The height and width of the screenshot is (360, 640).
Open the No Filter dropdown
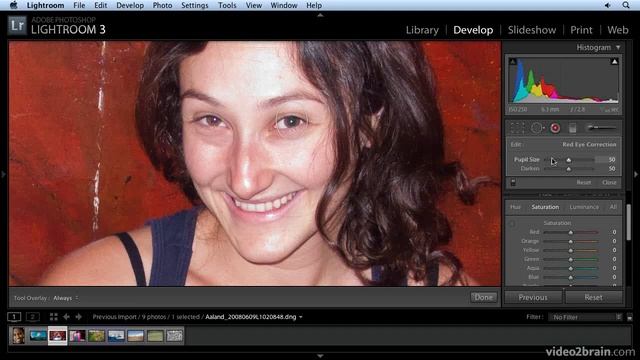(586, 317)
